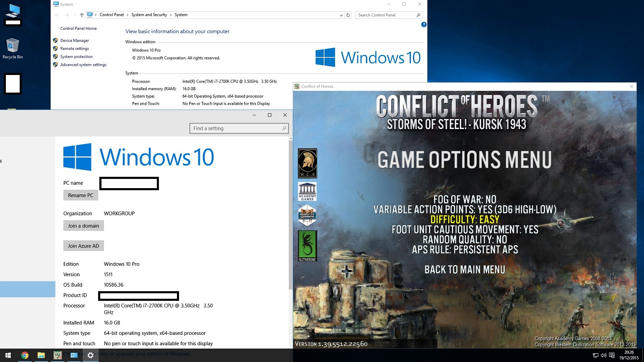Image resolution: width=644 pixels, height=362 pixels.
Task: Open Remote settings link
Action: tap(75, 49)
